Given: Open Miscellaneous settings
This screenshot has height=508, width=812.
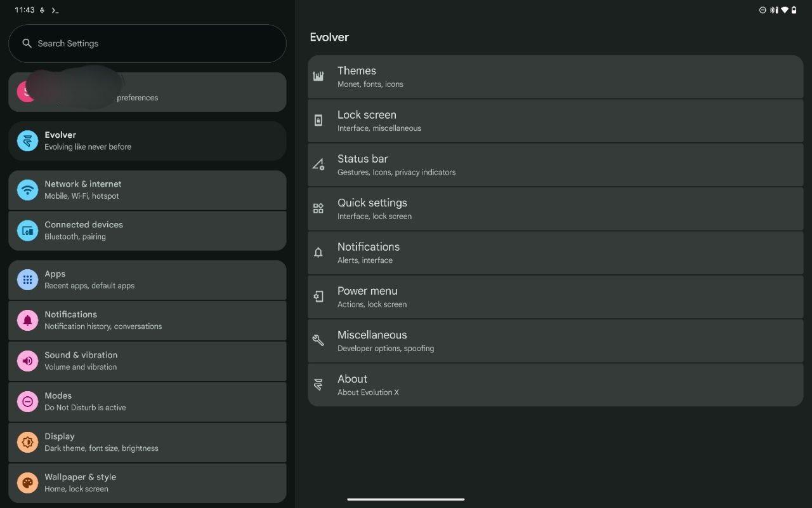Looking at the screenshot, I should pyautogui.click(x=556, y=341).
